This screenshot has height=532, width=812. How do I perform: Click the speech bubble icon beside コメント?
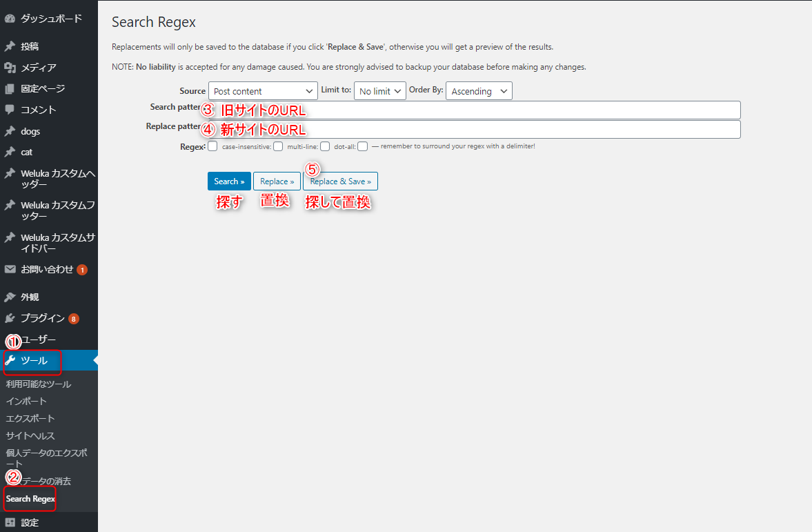[10, 110]
